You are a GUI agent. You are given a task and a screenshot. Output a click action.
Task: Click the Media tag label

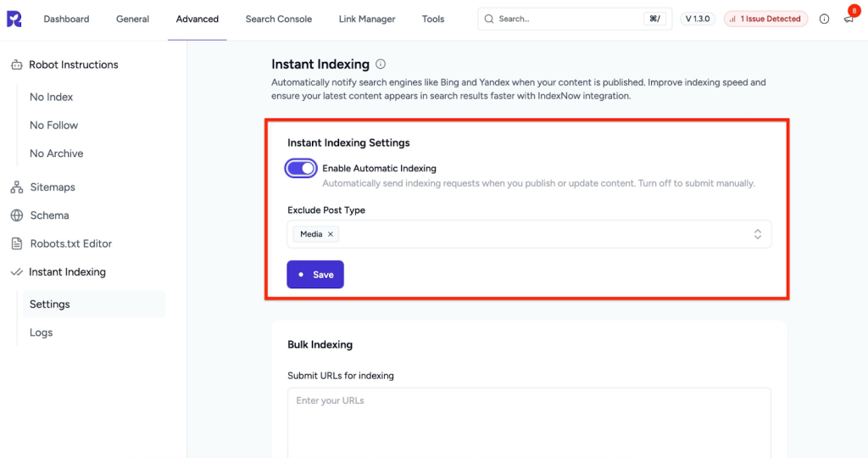tap(311, 234)
